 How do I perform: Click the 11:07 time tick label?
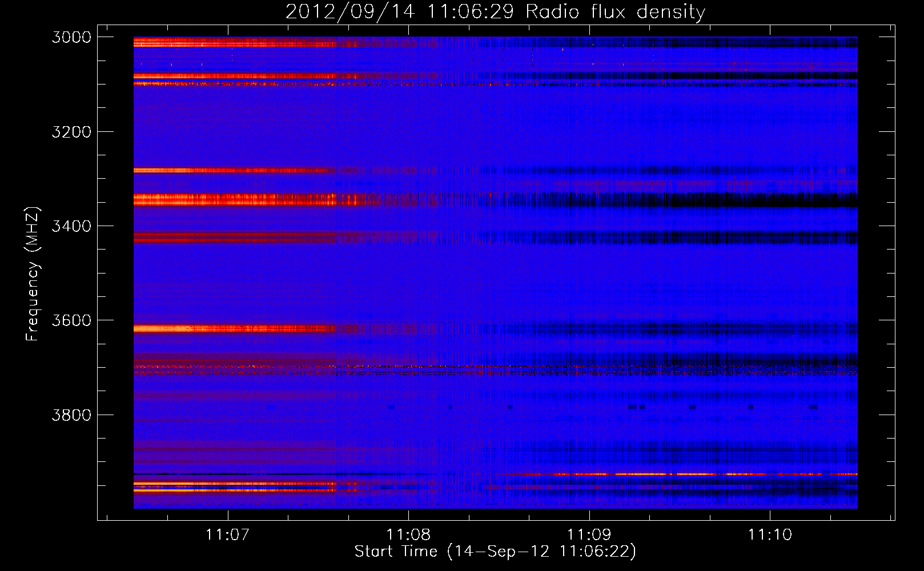[x=228, y=534]
